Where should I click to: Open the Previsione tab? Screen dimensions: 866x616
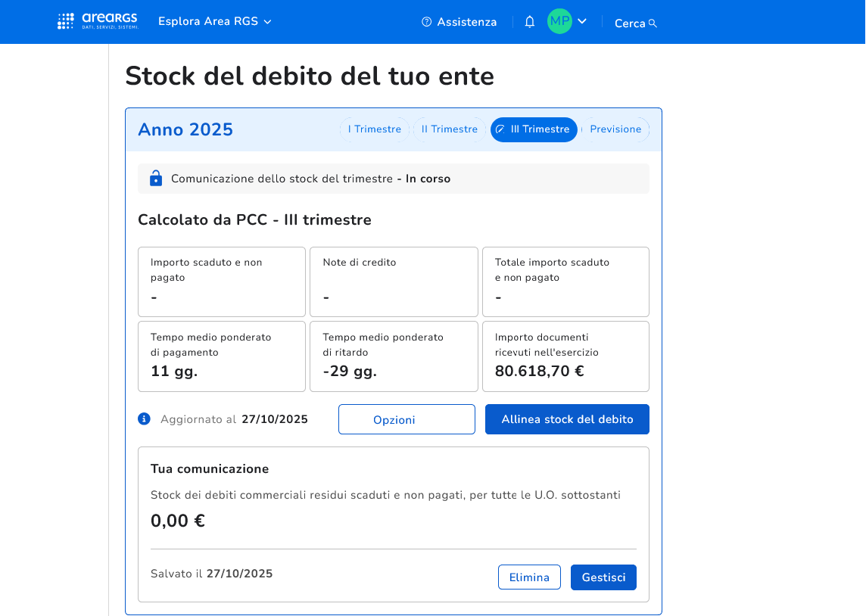click(615, 129)
